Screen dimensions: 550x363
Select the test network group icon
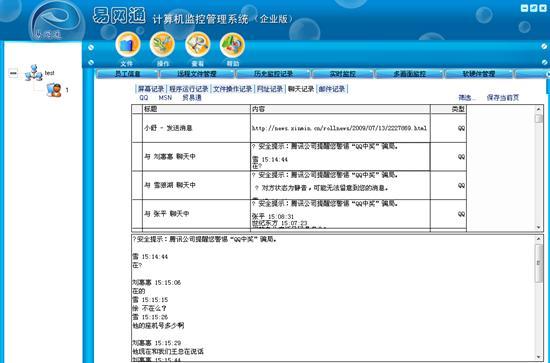pyautogui.click(x=34, y=73)
